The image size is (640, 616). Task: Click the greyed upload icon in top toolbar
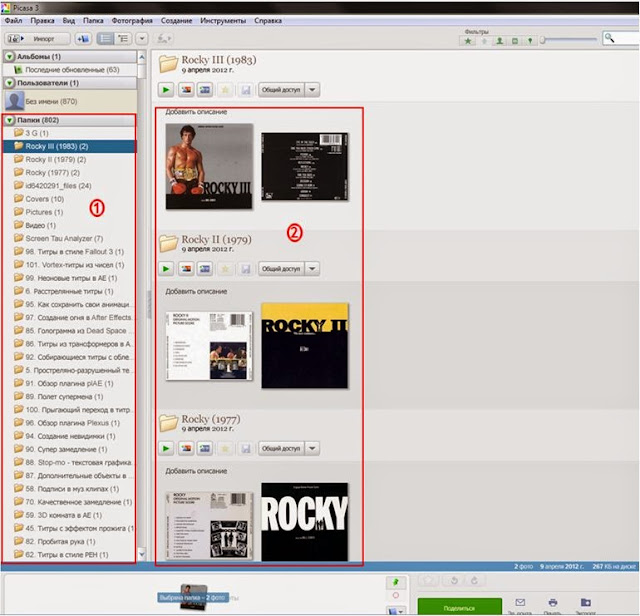tap(164, 39)
